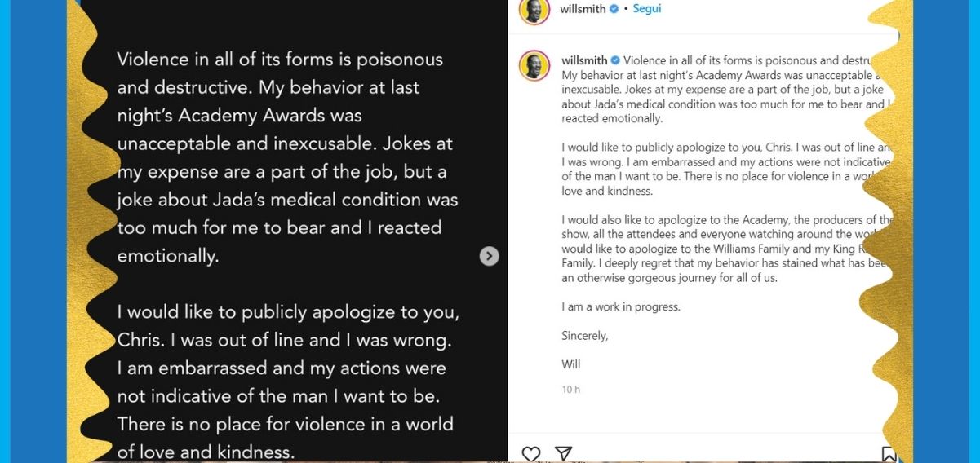Click verified badge next to caption username
Image resolution: width=980 pixels, height=463 pixels.
click(615, 60)
